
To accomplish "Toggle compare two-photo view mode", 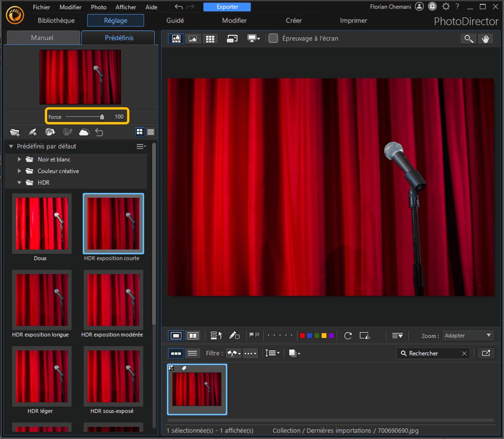I will click(193, 336).
